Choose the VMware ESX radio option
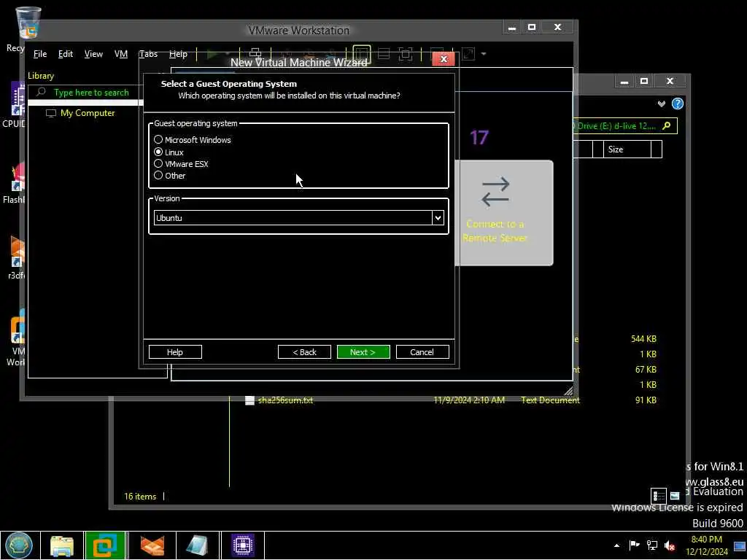747x560 pixels. click(x=181, y=163)
